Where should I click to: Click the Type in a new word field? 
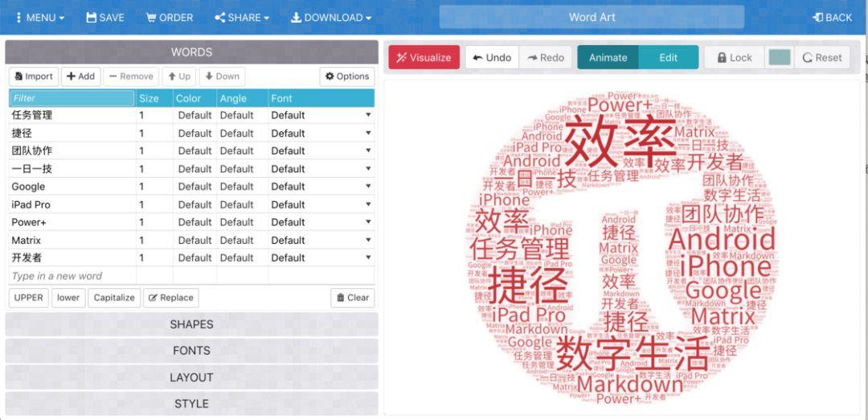72,276
